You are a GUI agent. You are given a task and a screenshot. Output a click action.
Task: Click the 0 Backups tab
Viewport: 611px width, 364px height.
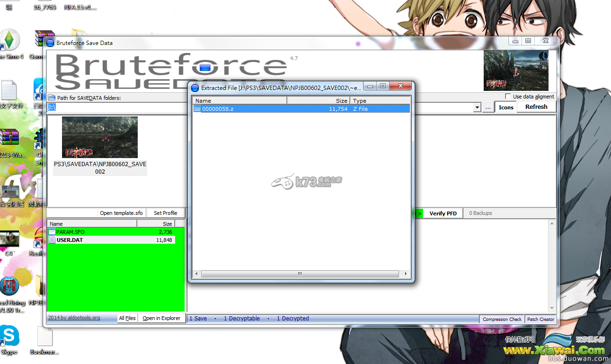coord(480,213)
